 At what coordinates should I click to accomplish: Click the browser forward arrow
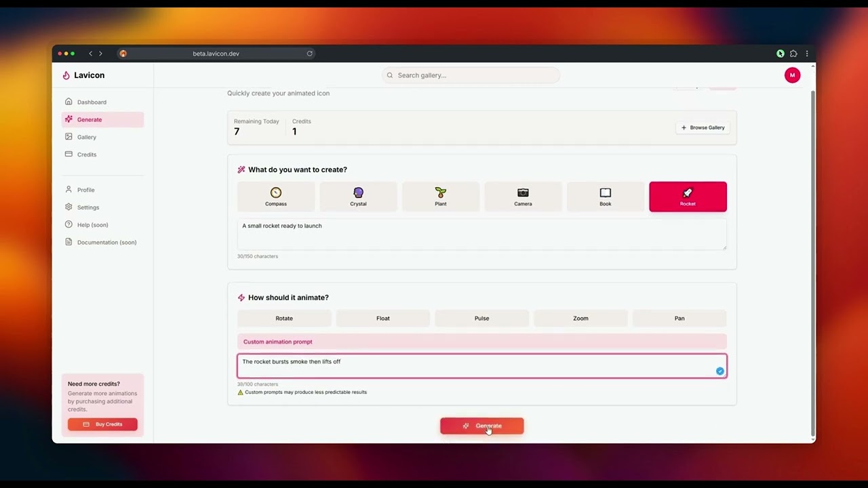(x=100, y=54)
